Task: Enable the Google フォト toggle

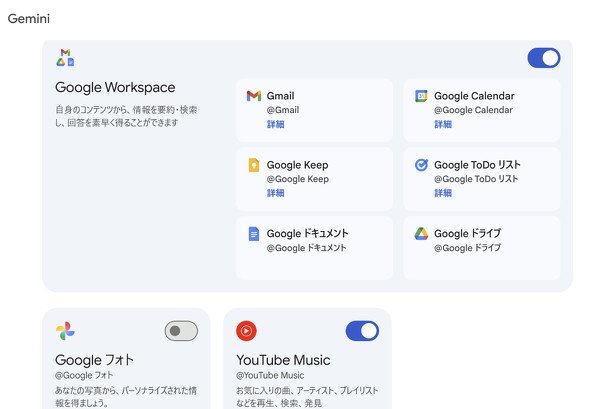Action: tap(181, 331)
